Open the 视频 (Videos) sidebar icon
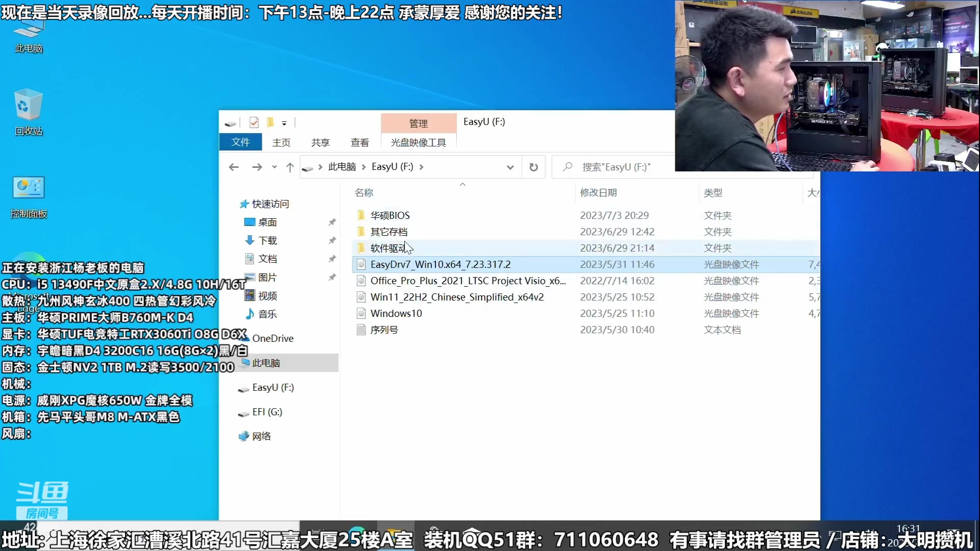Viewport: 980px width, 551px height. pyautogui.click(x=267, y=295)
